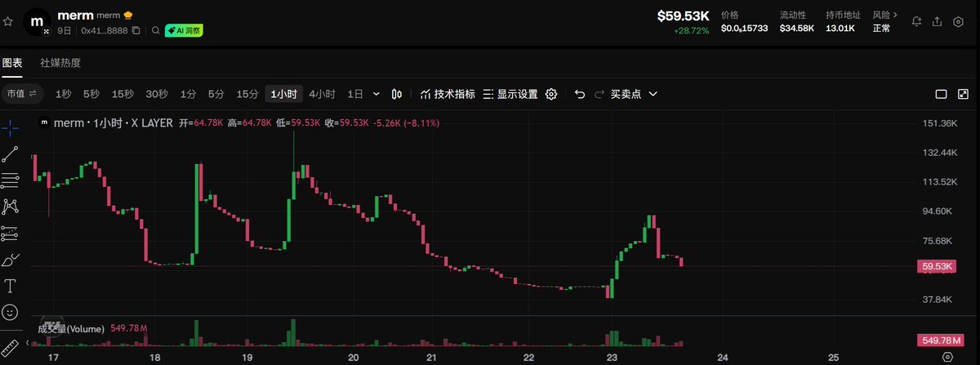980x365 pixels.
Task: Switch to the 图表 tab
Action: point(11,63)
